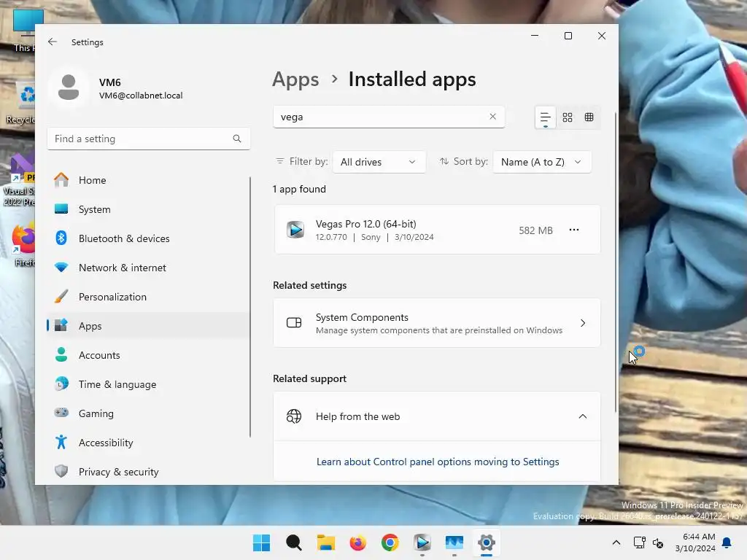Focus the Find a setting field

[148, 139]
